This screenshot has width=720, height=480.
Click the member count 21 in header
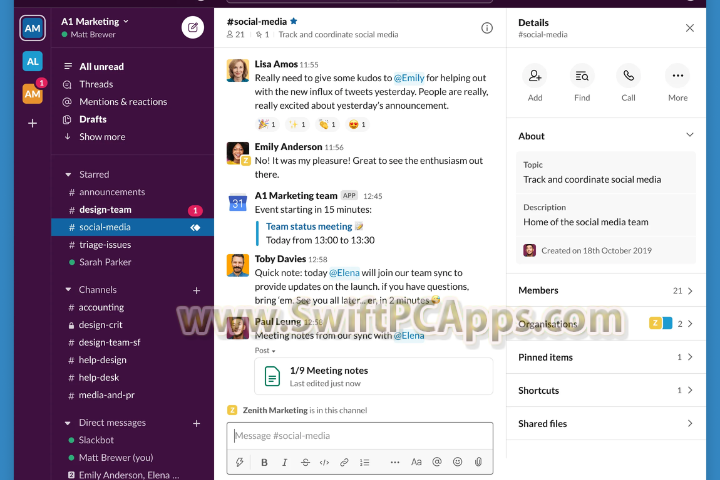coord(236,34)
